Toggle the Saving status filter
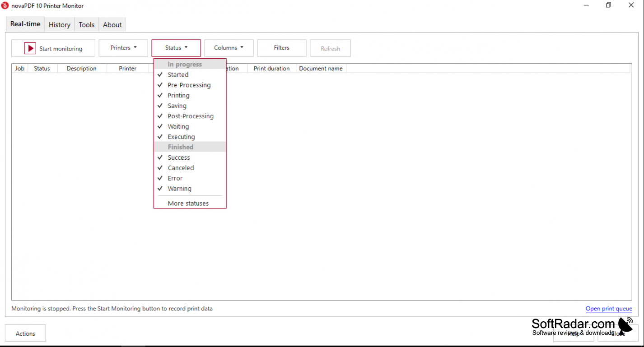The image size is (644, 347). 190,106
